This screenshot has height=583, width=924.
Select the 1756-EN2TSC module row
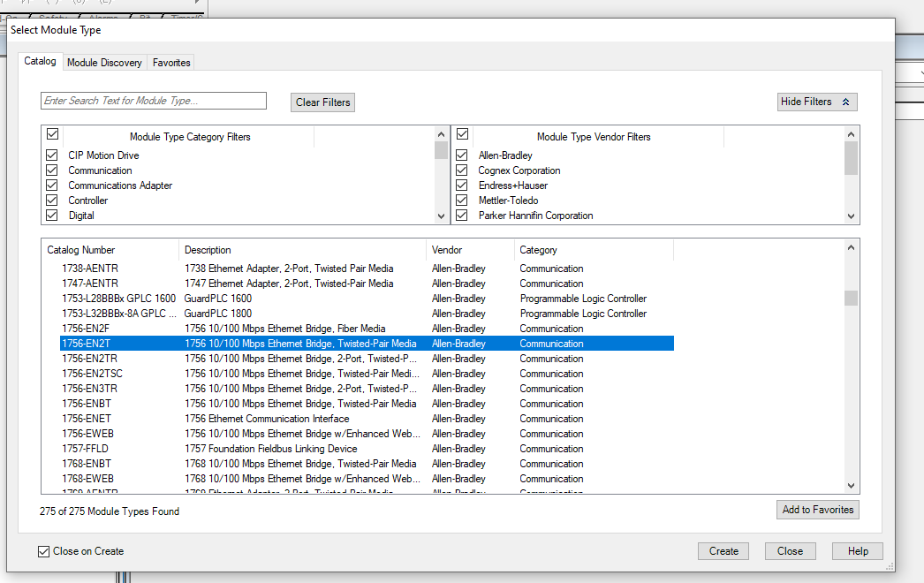(367, 374)
